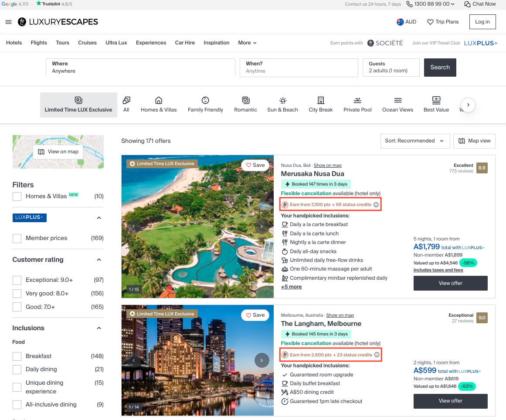Screen dimensions: 506x420
Task: Show next photo of The Langham, Melbourne
Action: [x=261, y=360]
